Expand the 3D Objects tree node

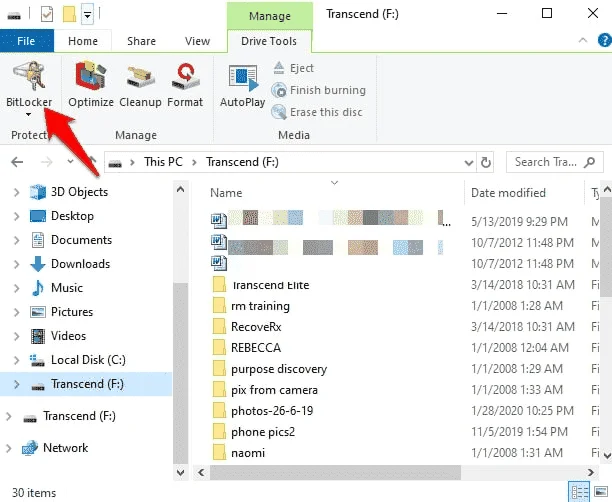16,192
